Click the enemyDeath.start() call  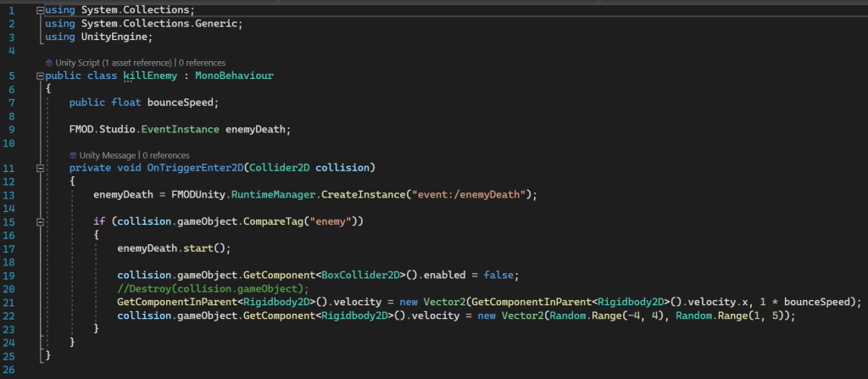(x=174, y=248)
